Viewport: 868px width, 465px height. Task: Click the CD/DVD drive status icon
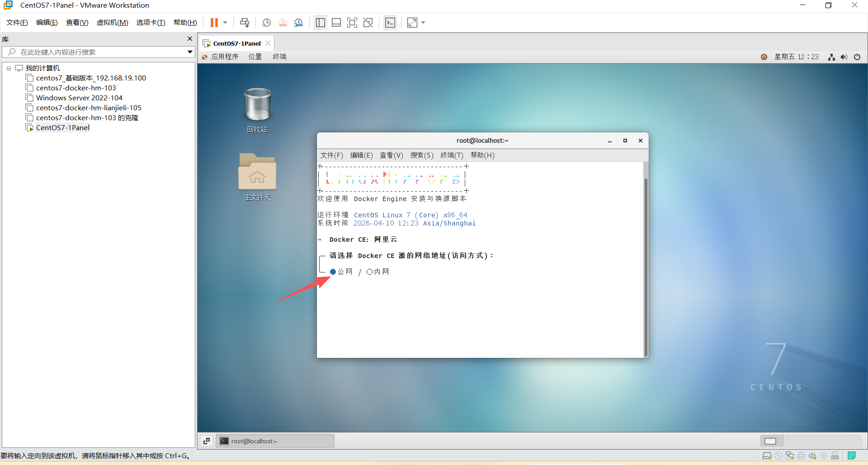(778, 456)
